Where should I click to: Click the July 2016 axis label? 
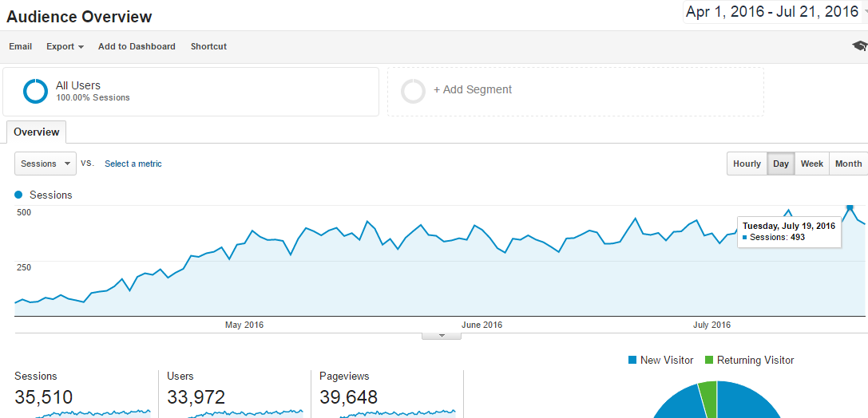click(712, 325)
